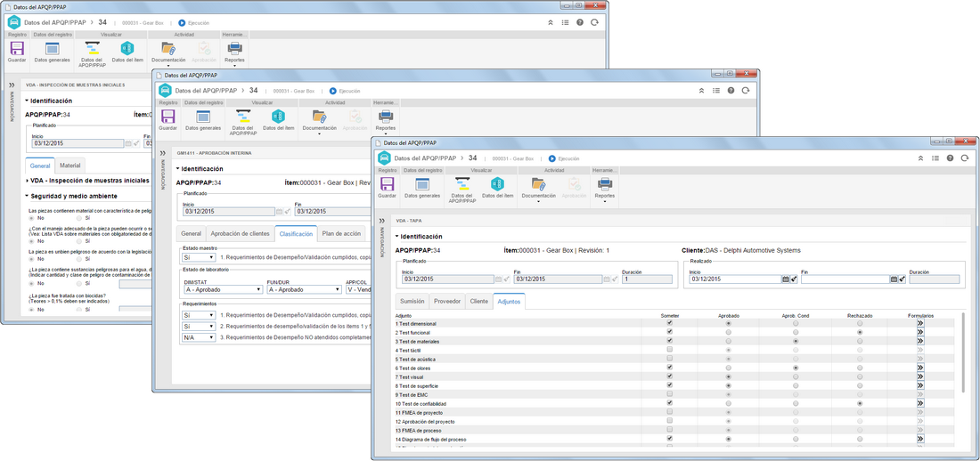Open the DIM/STAT dropdown
Viewport: 980px width, 461px height.
pos(222,289)
